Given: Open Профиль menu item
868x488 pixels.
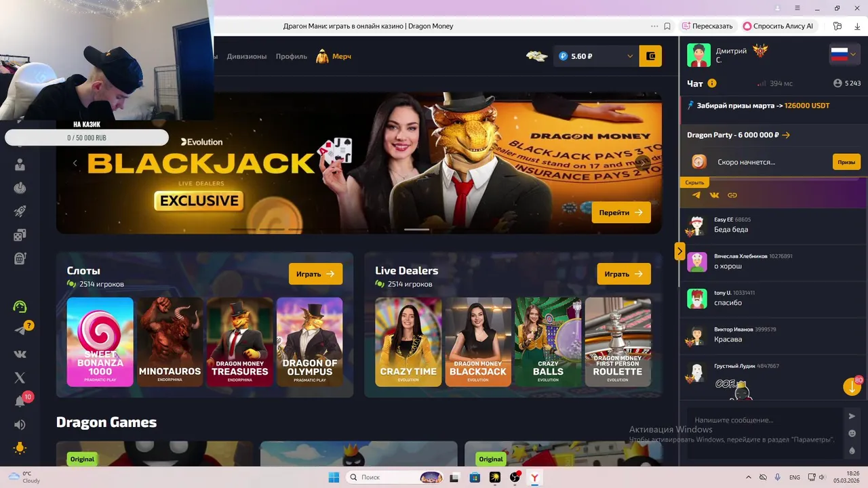Looking at the screenshot, I should click(292, 56).
